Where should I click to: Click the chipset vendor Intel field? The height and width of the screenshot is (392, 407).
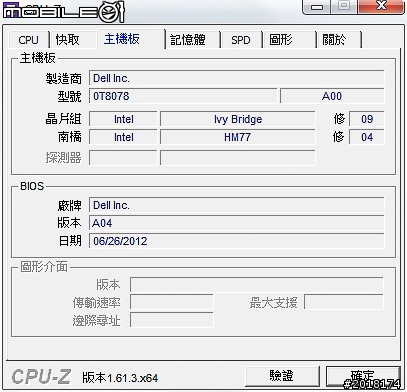click(x=123, y=119)
